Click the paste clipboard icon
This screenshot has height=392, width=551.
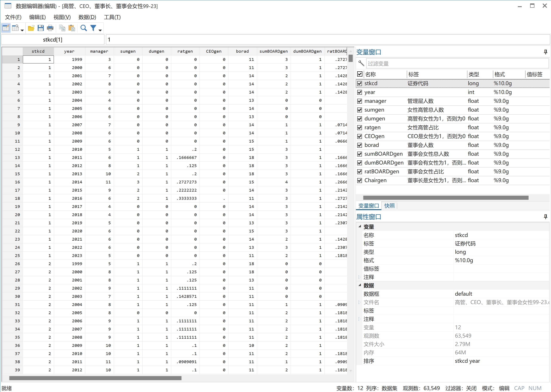click(71, 28)
